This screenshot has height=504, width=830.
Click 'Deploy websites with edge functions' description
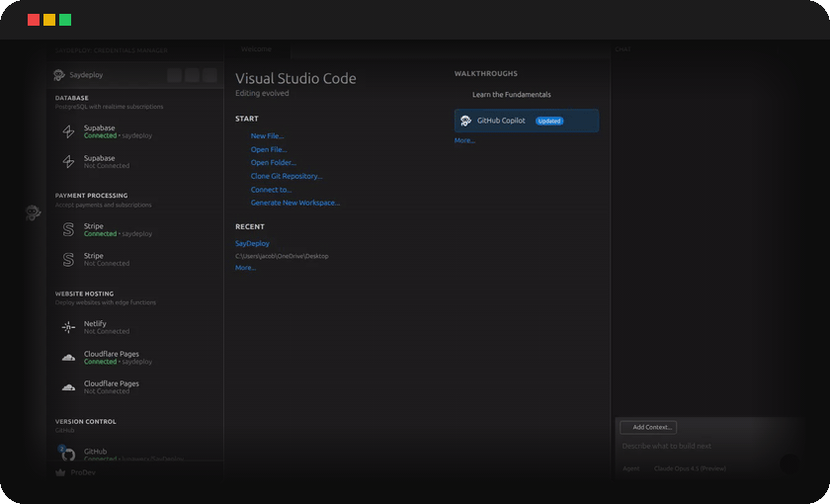[106, 302]
